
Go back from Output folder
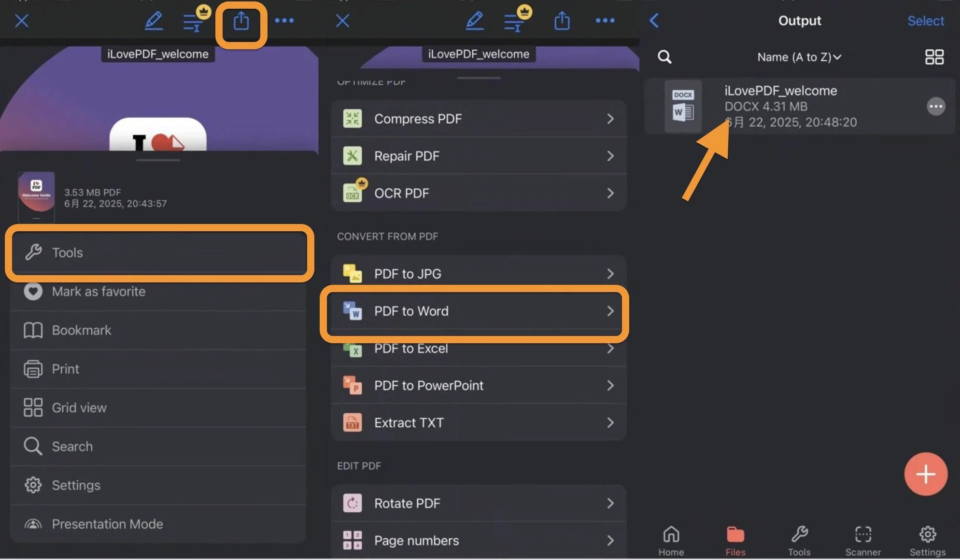click(x=654, y=20)
